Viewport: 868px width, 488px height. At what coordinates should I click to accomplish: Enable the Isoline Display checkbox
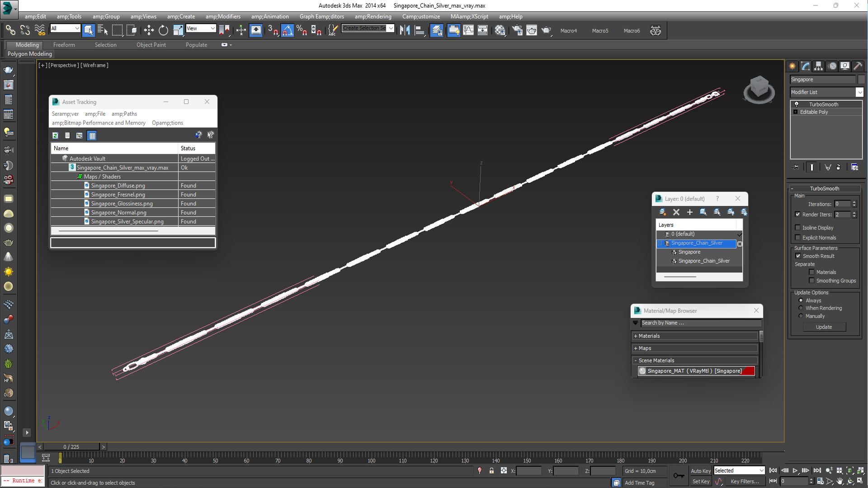(797, 228)
